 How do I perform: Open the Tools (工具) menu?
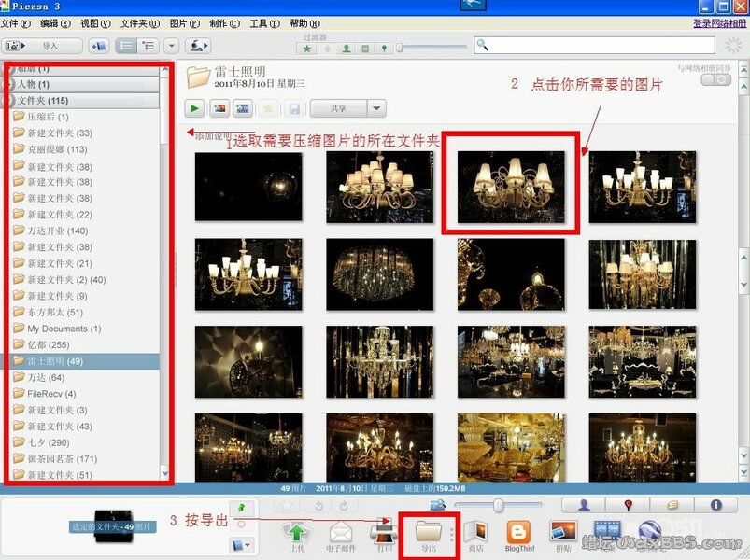265,23
